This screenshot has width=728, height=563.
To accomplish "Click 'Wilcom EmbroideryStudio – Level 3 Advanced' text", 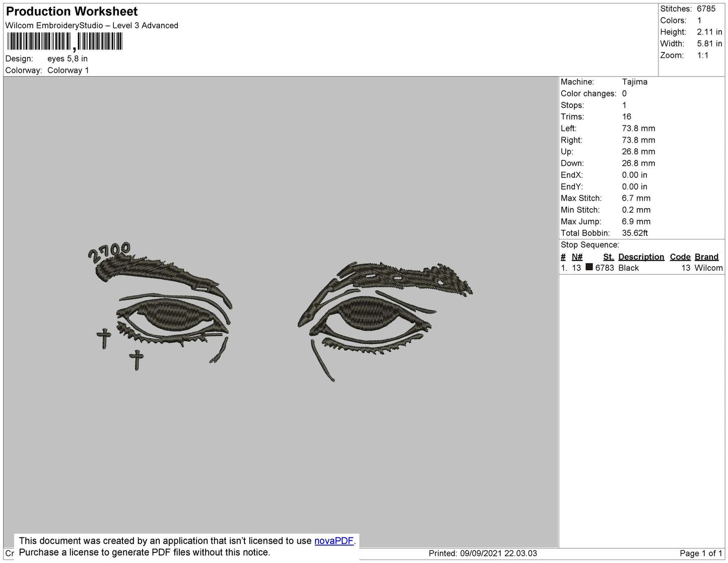I will pyautogui.click(x=92, y=26).
